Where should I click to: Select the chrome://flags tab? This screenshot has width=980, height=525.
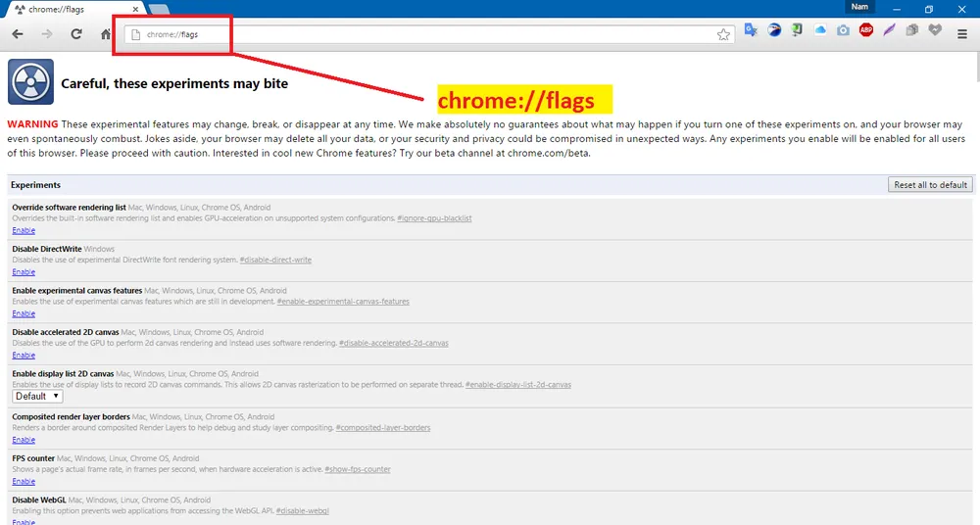click(x=73, y=10)
